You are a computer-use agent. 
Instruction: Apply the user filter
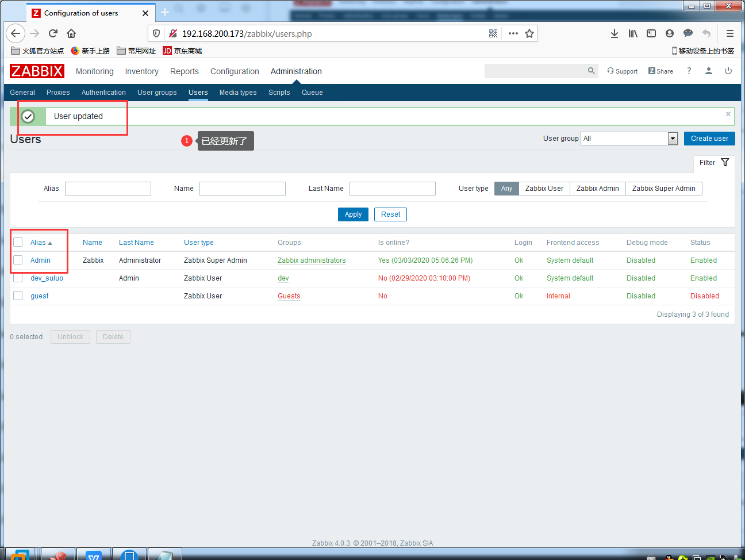click(353, 214)
